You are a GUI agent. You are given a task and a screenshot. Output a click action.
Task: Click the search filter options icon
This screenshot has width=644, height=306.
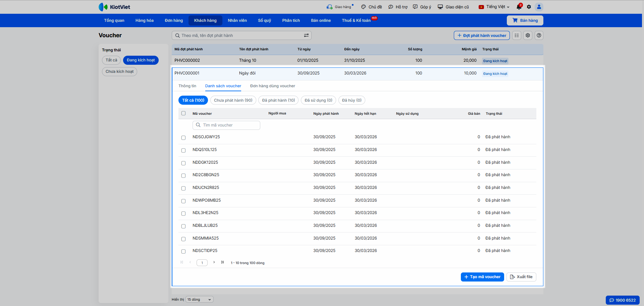306,36
